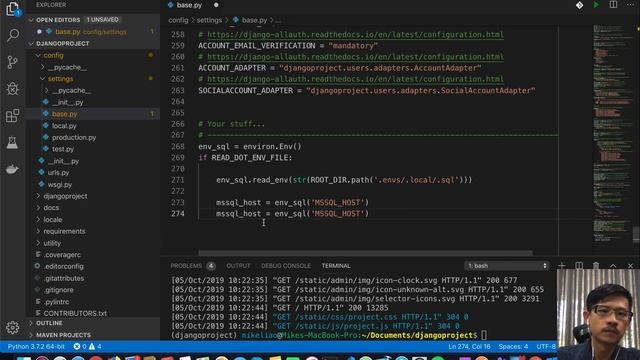Image resolution: width=640 pixels, height=360 pixels.
Task: Open the Test beaker view icon
Action: (13, 142)
